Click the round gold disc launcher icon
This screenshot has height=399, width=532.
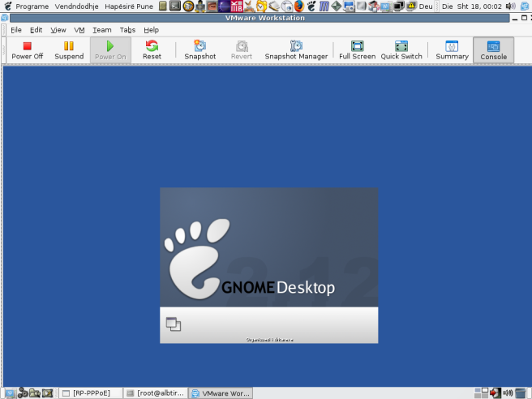pos(188,6)
